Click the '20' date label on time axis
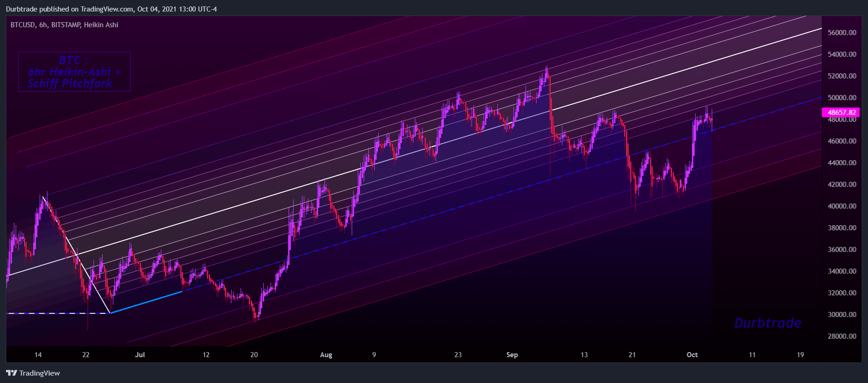This screenshot has width=868, height=383. click(x=254, y=355)
